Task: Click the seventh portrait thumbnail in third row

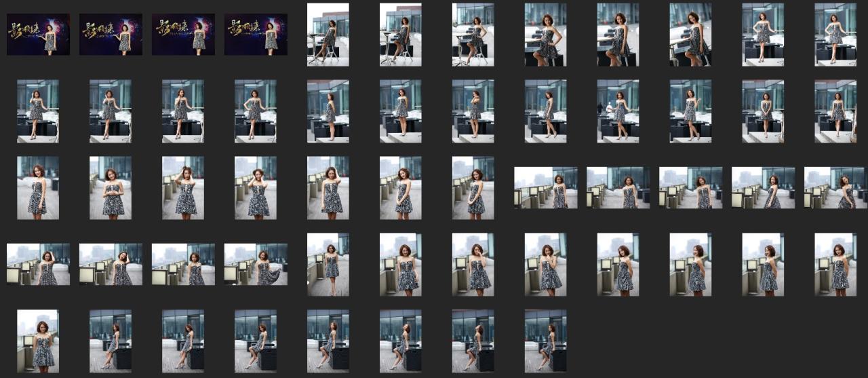Action: [473, 188]
